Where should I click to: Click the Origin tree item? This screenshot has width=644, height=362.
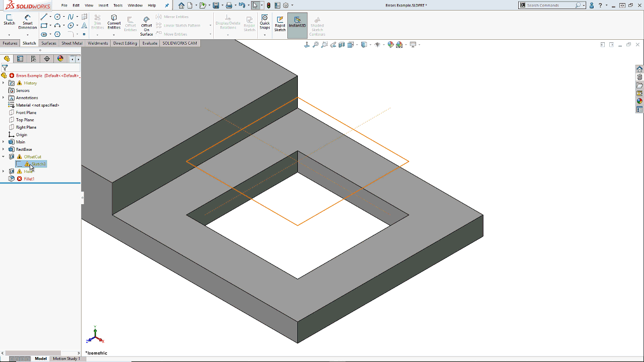(22, 135)
